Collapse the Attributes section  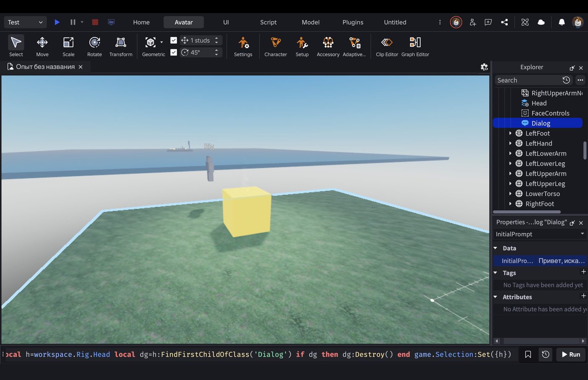496,297
